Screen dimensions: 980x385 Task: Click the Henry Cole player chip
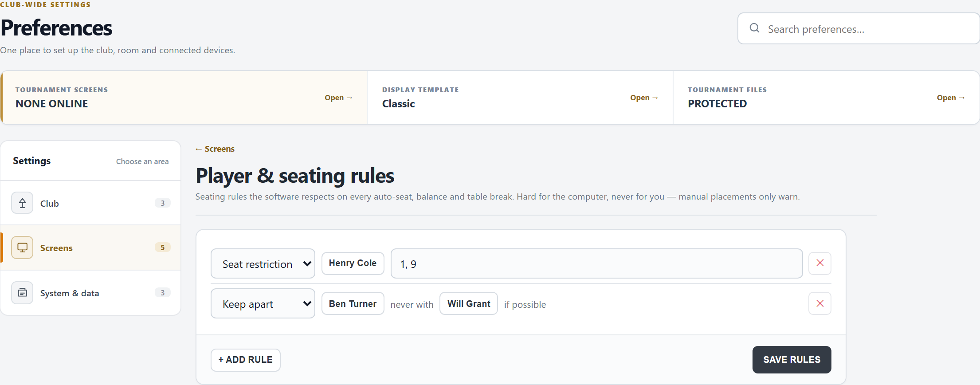click(353, 263)
